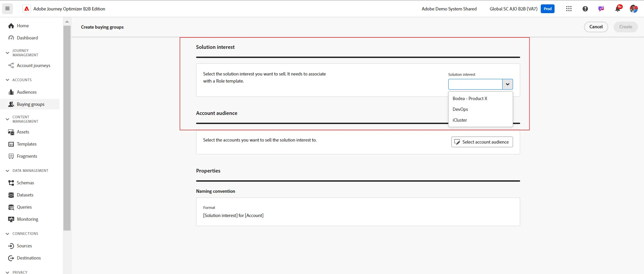The image size is (644, 274).
Task: Click the Dashboard gauge icon
Action: tap(11, 38)
